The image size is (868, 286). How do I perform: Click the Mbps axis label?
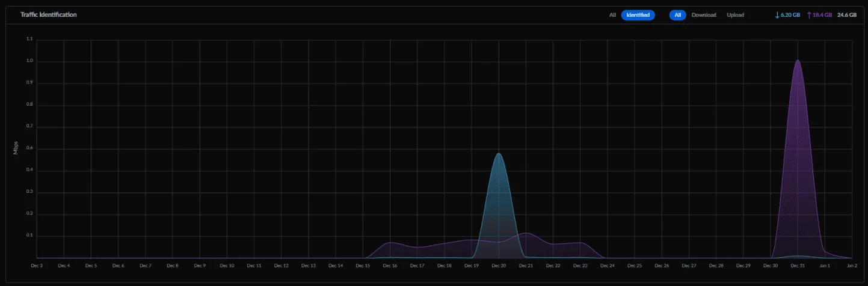coord(16,148)
